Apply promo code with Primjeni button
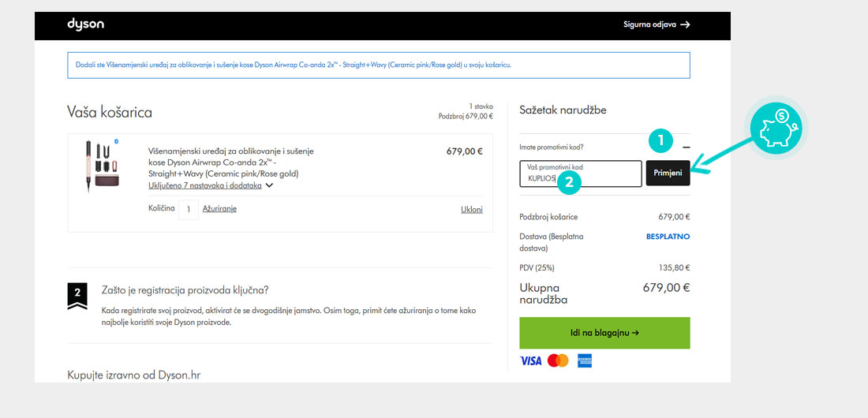This screenshot has height=418, width=868. click(668, 174)
